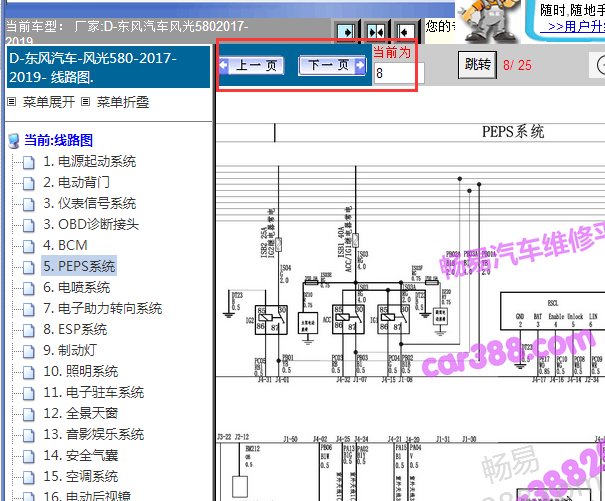Click the mechanic mascot image at top
This screenshot has width=605, height=501.
[x=489, y=20]
